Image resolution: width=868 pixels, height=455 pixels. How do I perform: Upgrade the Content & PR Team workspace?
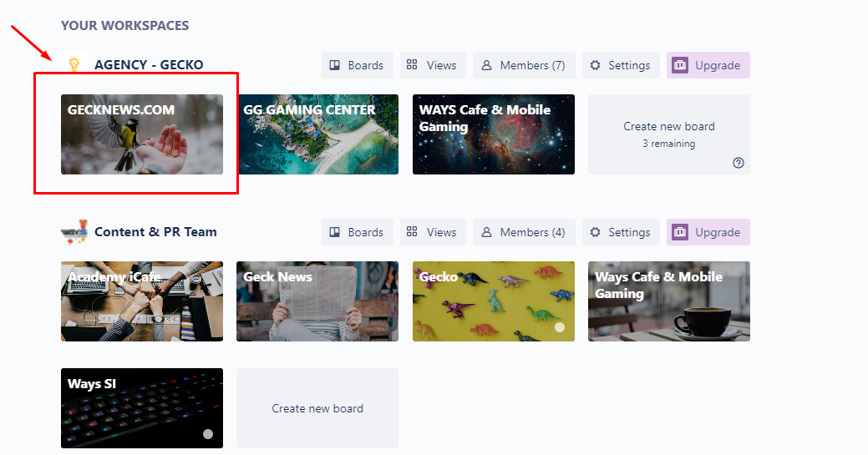click(x=708, y=232)
